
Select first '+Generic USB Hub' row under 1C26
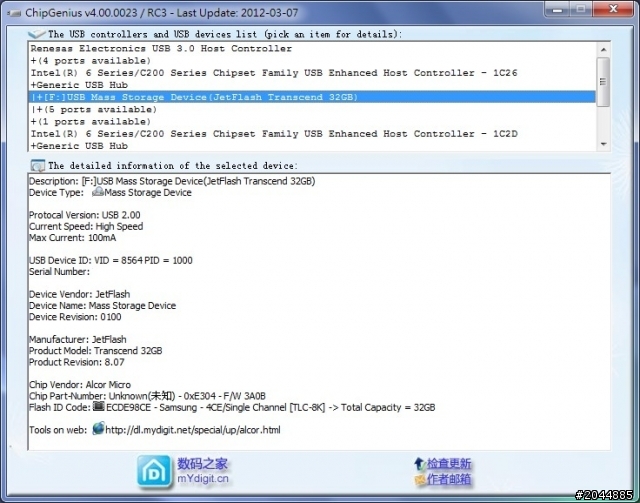pyautogui.click(x=312, y=85)
